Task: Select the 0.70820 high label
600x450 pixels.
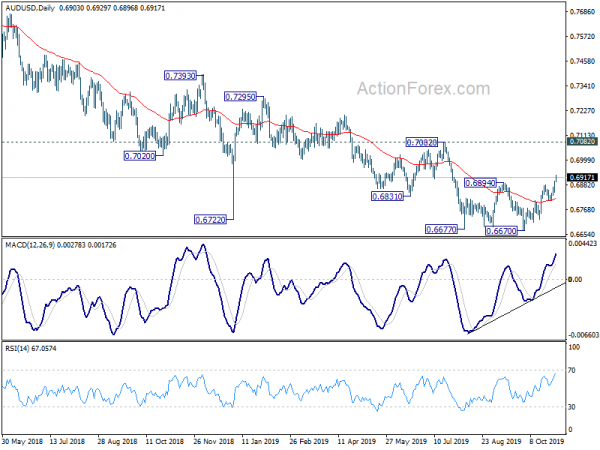Action: click(x=421, y=143)
